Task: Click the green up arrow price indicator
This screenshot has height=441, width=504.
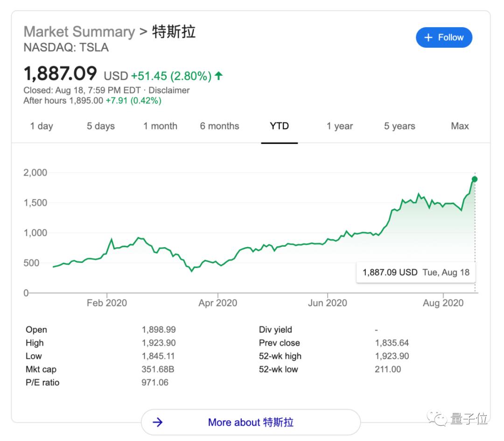Action: point(219,76)
